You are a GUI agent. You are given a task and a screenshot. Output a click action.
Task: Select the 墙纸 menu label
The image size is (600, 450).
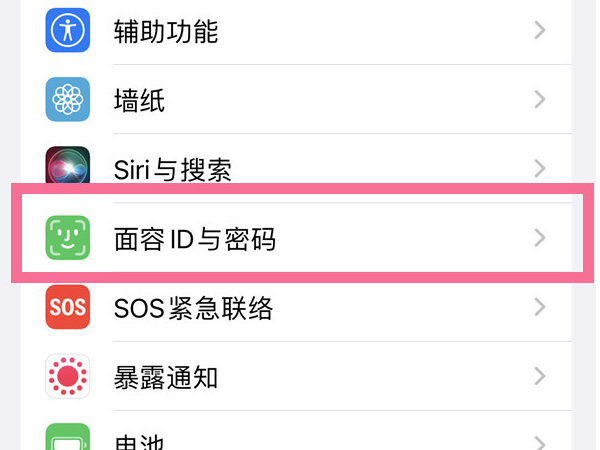138,100
